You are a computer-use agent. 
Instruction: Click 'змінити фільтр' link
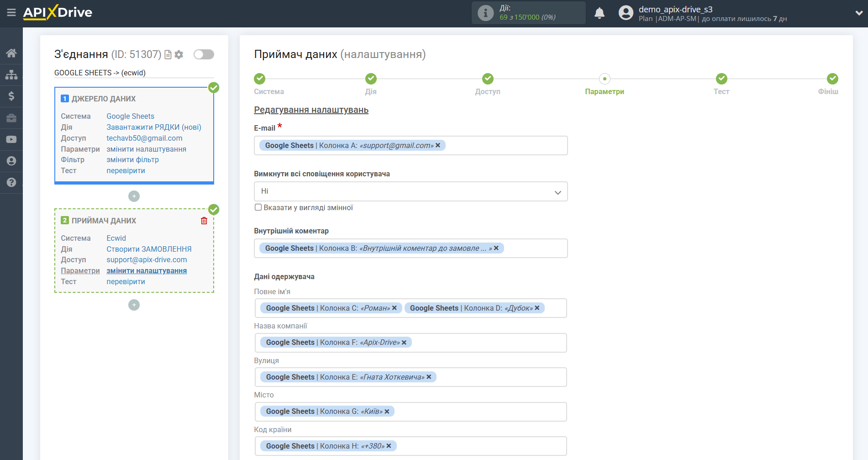pos(132,160)
